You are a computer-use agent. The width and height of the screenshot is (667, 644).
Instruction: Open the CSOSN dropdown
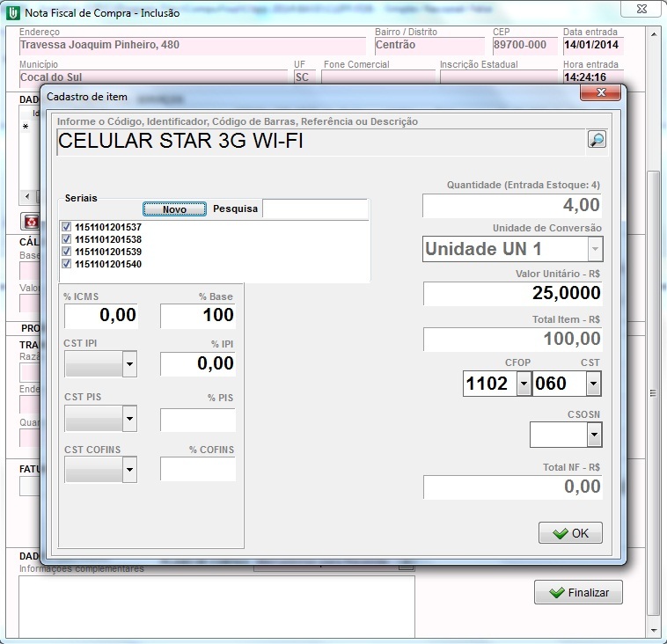click(x=593, y=435)
